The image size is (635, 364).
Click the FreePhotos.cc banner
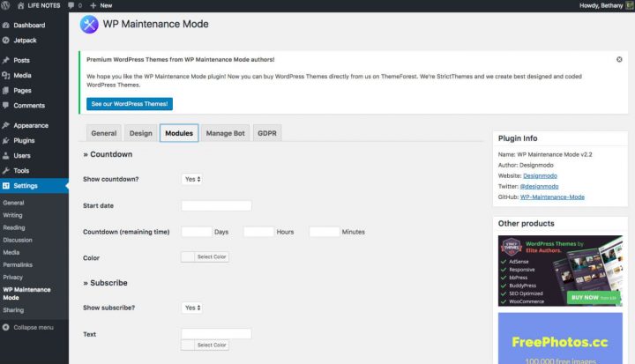point(561,338)
